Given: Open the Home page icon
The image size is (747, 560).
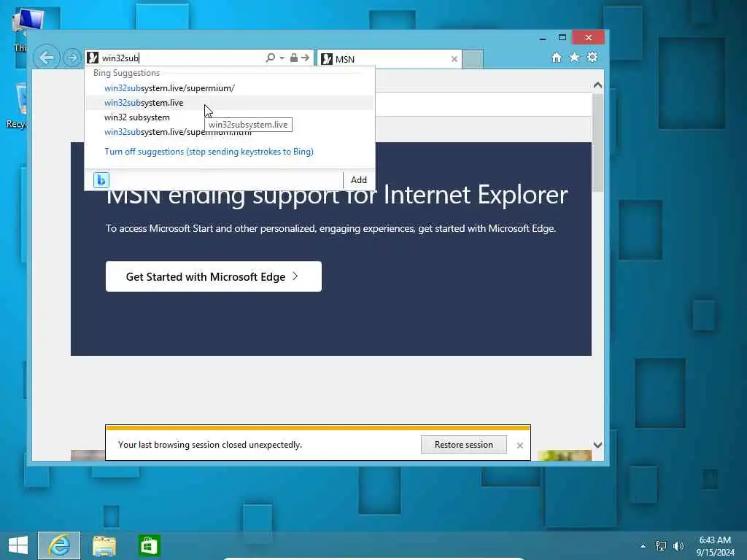Looking at the screenshot, I should coord(557,58).
